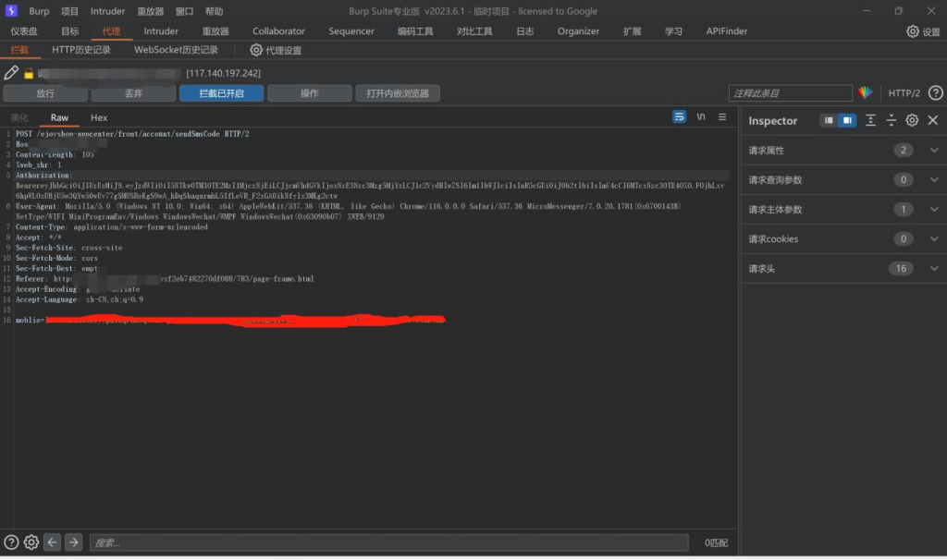Open the Organizer tab
The height and width of the screenshot is (560, 947).
[x=578, y=31]
